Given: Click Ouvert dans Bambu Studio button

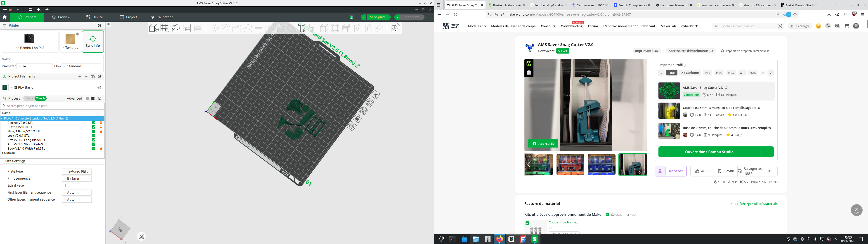Looking at the screenshot, I should 709,152.
